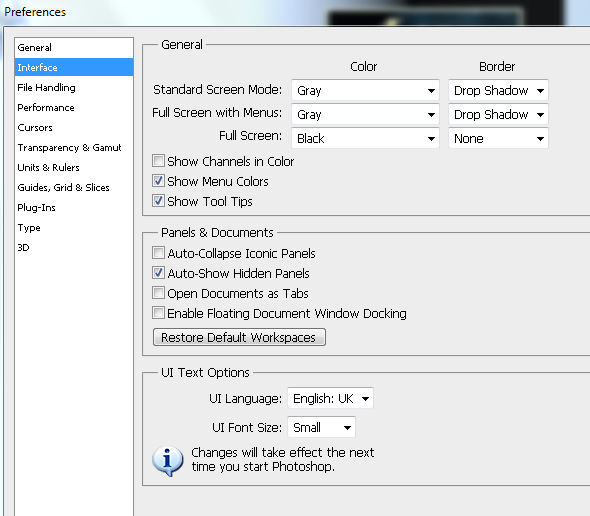Open Full Screen border dropdown showing None
This screenshot has height=516, width=590.
(498, 139)
